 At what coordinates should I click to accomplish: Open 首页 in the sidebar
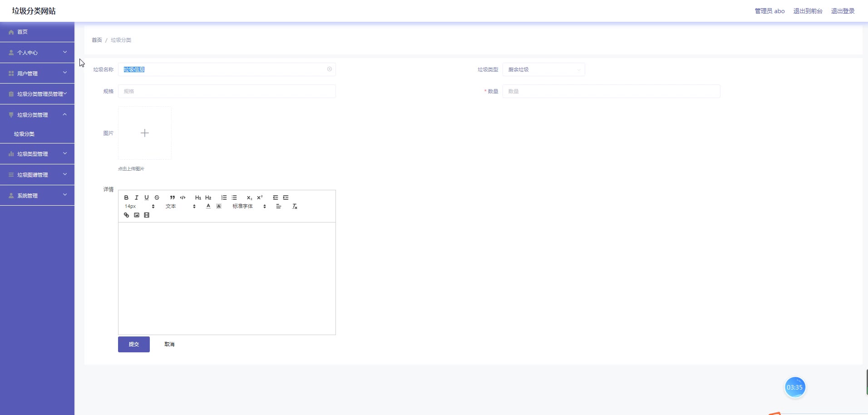(37, 32)
